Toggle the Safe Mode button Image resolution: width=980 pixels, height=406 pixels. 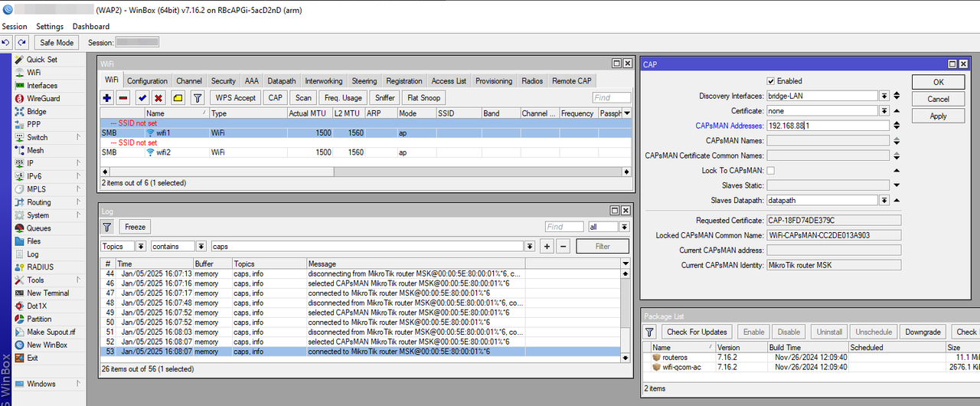click(x=57, y=43)
